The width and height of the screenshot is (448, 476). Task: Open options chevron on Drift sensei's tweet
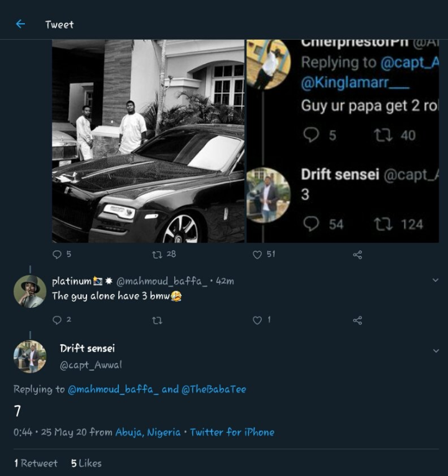click(436, 351)
